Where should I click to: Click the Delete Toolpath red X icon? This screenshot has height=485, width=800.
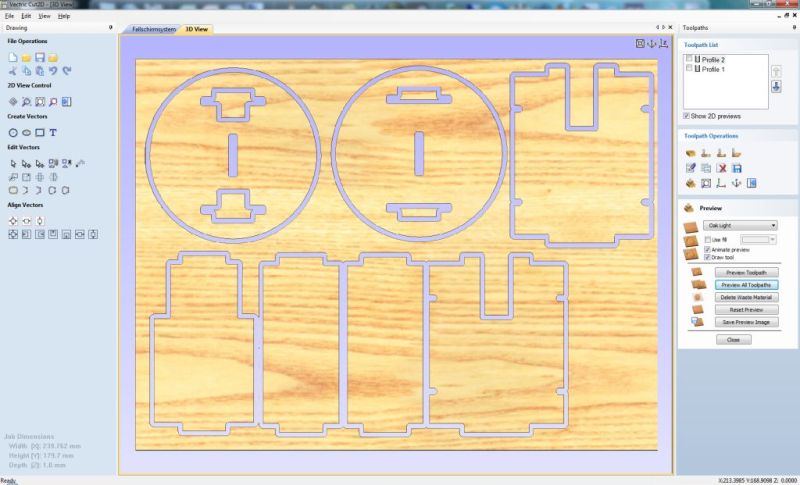coord(721,168)
